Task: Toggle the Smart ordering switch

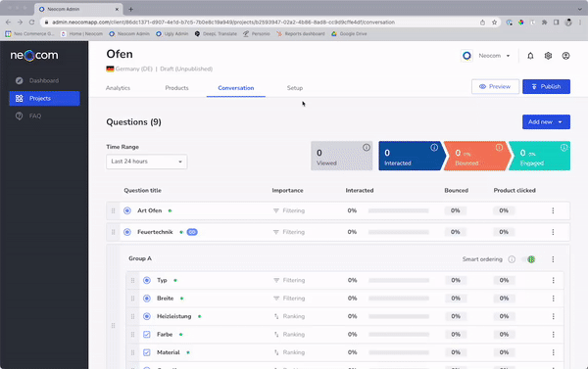Action: point(528,259)
